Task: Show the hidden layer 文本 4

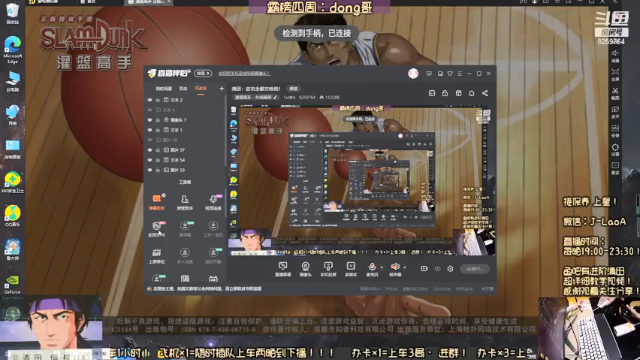Action: [x=150, y=110]
